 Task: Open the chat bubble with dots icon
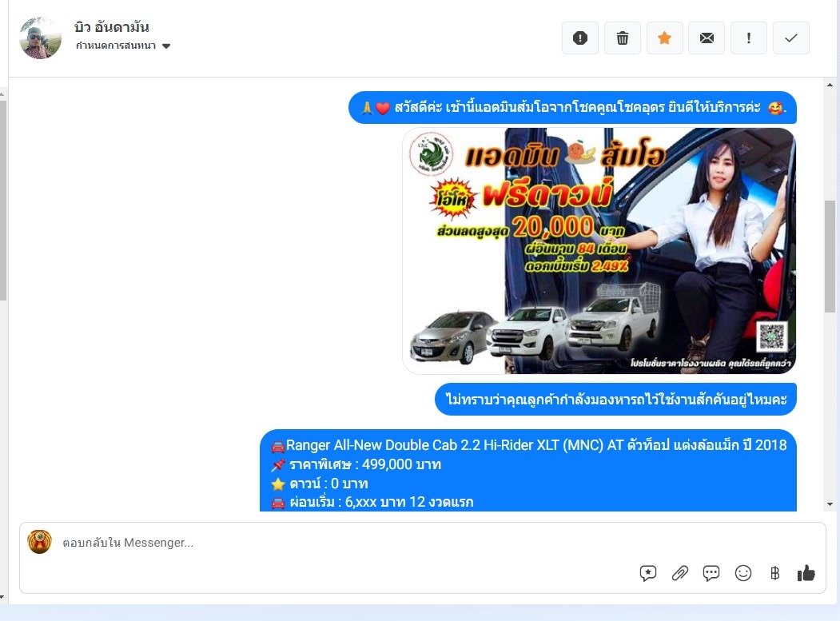[711, 573]
